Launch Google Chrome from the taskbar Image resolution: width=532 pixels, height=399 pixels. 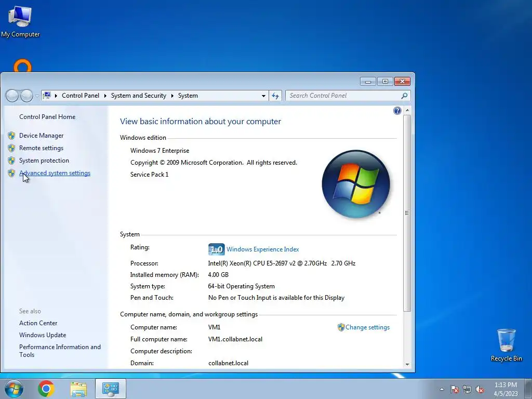pyautogui.click(x=46, y=389)
